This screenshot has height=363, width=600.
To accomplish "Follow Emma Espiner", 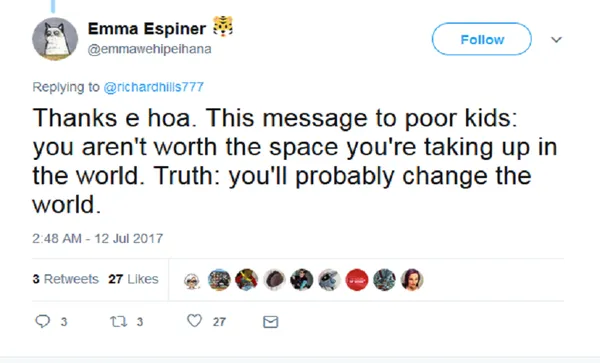I will (x=482, y=39).
